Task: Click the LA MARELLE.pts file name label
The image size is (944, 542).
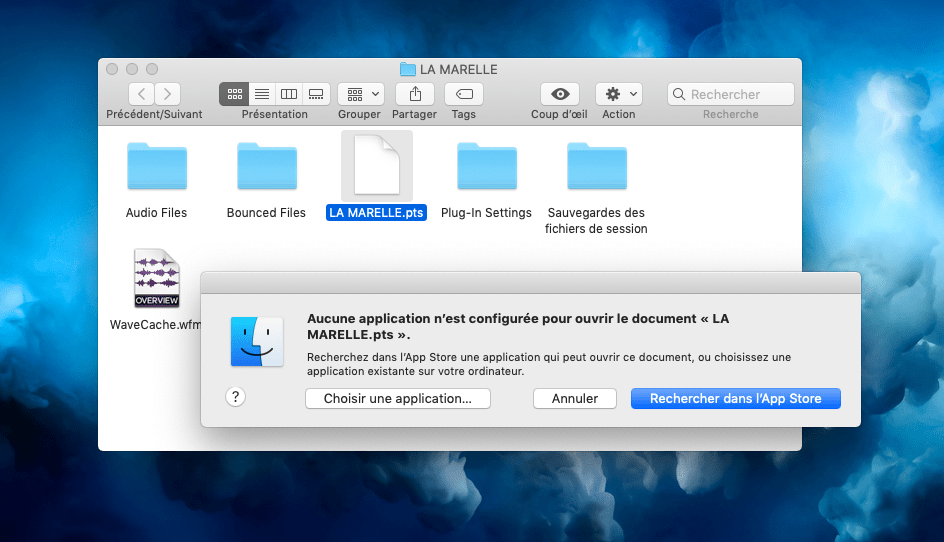Action: tap(376, 213)
